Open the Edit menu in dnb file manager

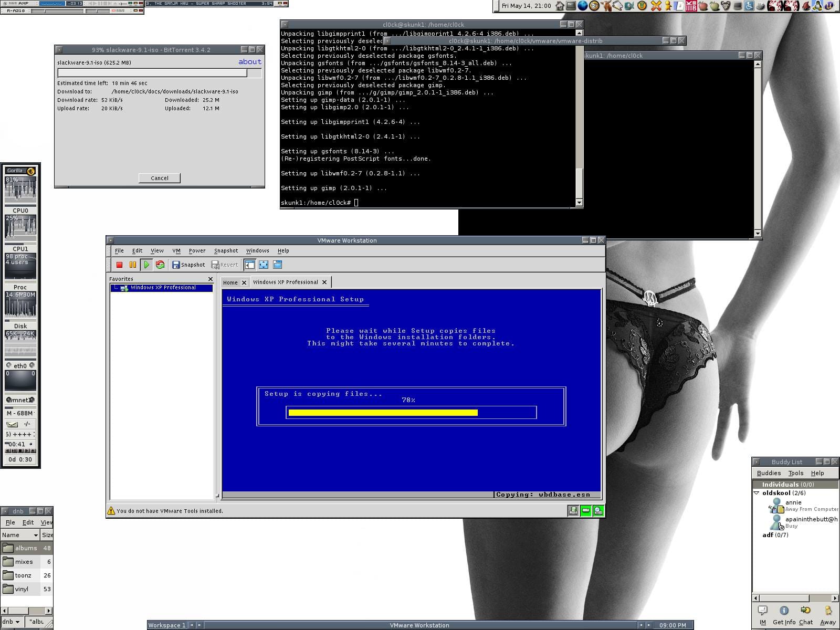coord(28,522)
